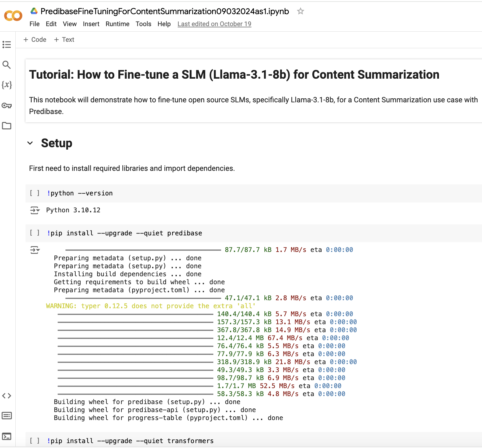Screen dimensions: 482x448
Task: Click the Last edited on October 19 link
Action: tap(214, 24)
